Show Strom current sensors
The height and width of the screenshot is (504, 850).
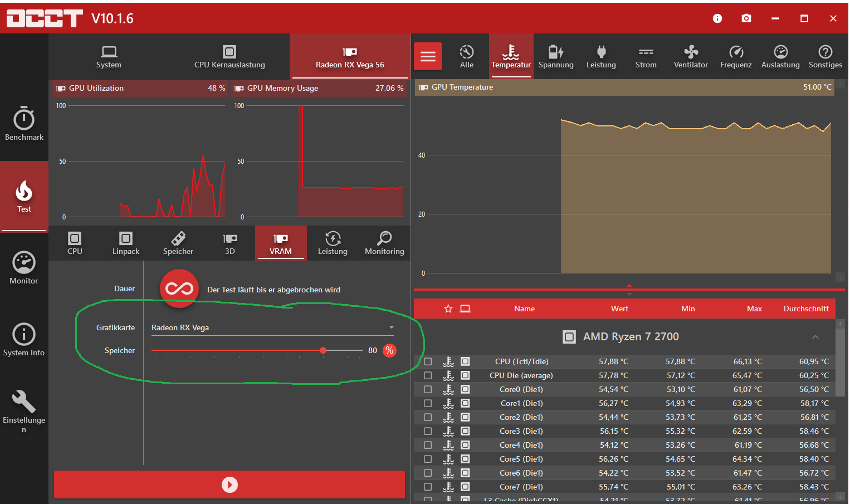tap(646, 57)
